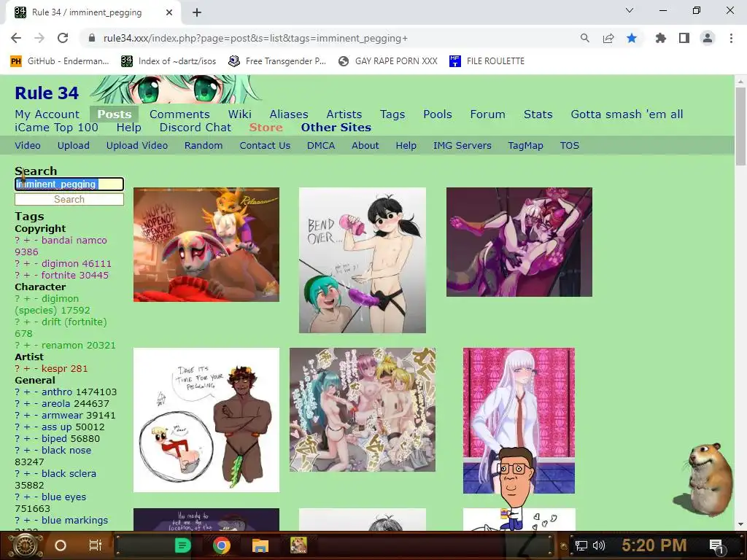Open a new tab with plus button
747x560 pixels.
coord(197,12)
